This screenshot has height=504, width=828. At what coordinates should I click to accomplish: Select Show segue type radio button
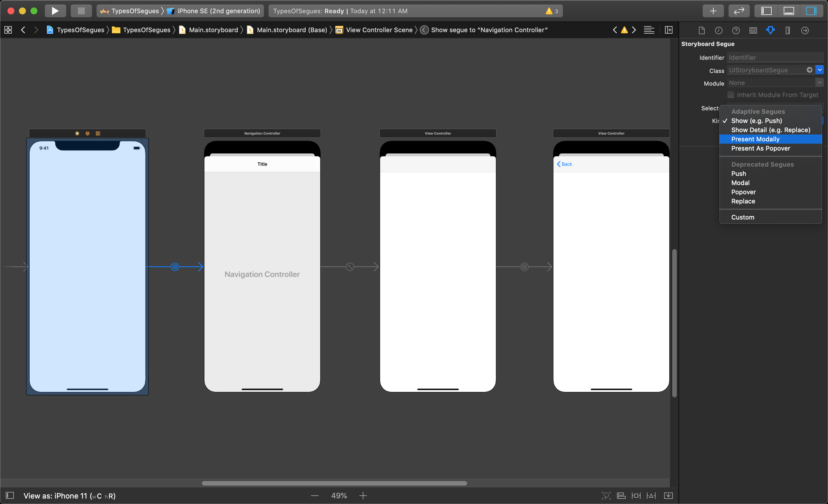click(x=756, y=120)
